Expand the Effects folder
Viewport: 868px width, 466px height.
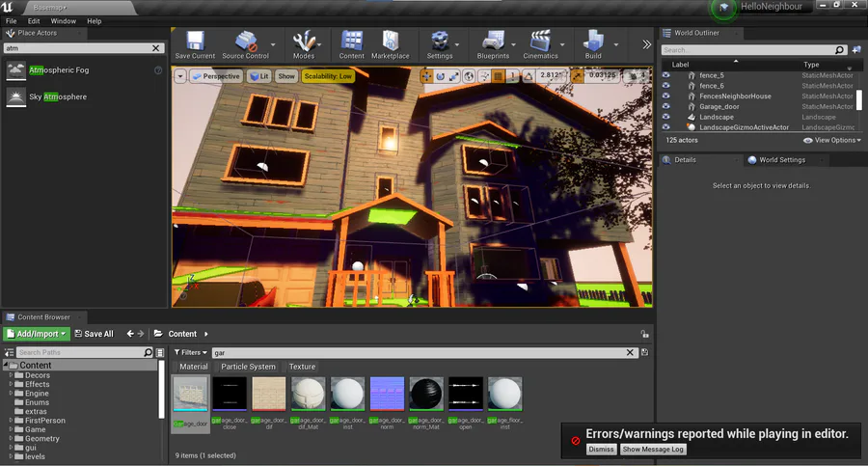pos(10,384)
